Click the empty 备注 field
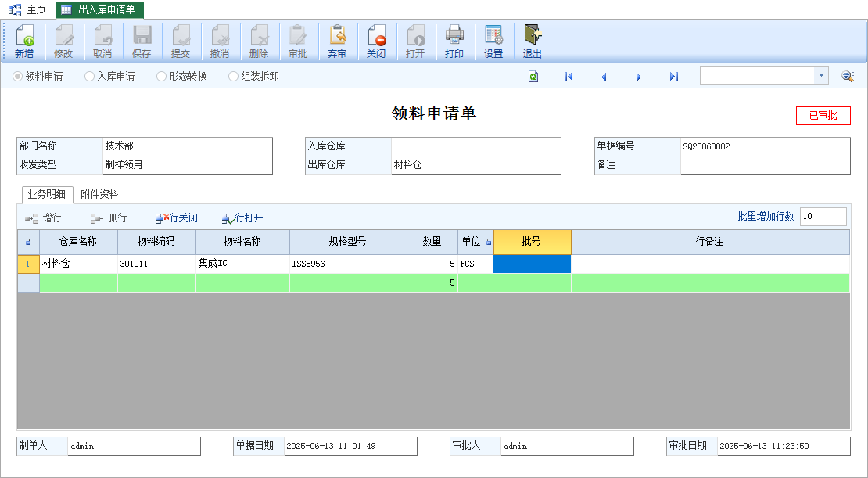Viewport: 868px width, 478px height. (765, 165)
